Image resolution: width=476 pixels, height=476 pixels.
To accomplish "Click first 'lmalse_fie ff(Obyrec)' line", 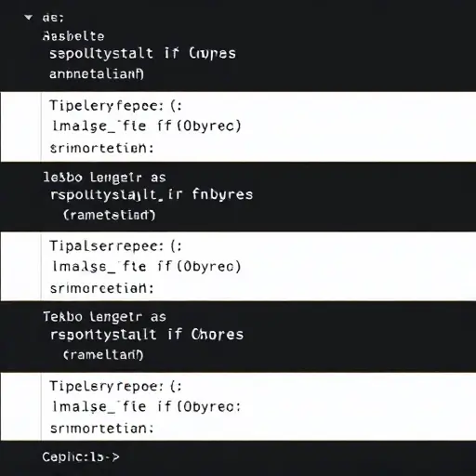I will pos(147,126).
